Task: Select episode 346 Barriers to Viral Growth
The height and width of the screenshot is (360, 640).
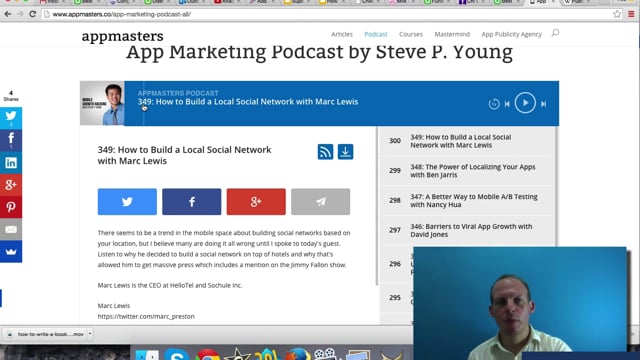Action: pyautogui.click(x=467, y=231)
